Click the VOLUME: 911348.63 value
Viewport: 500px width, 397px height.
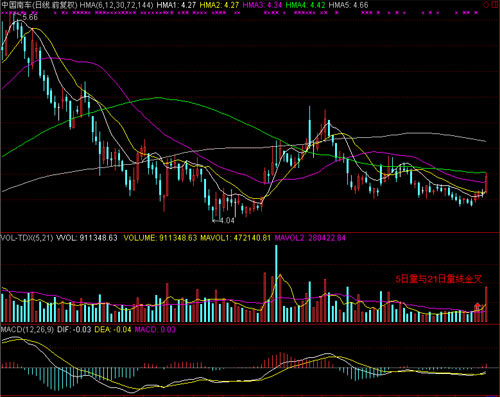pyautogui.click(x=160, y=238)
